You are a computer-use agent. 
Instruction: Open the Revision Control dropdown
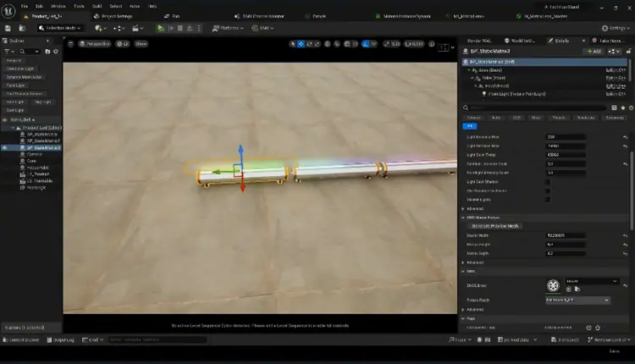pos(609,339)
